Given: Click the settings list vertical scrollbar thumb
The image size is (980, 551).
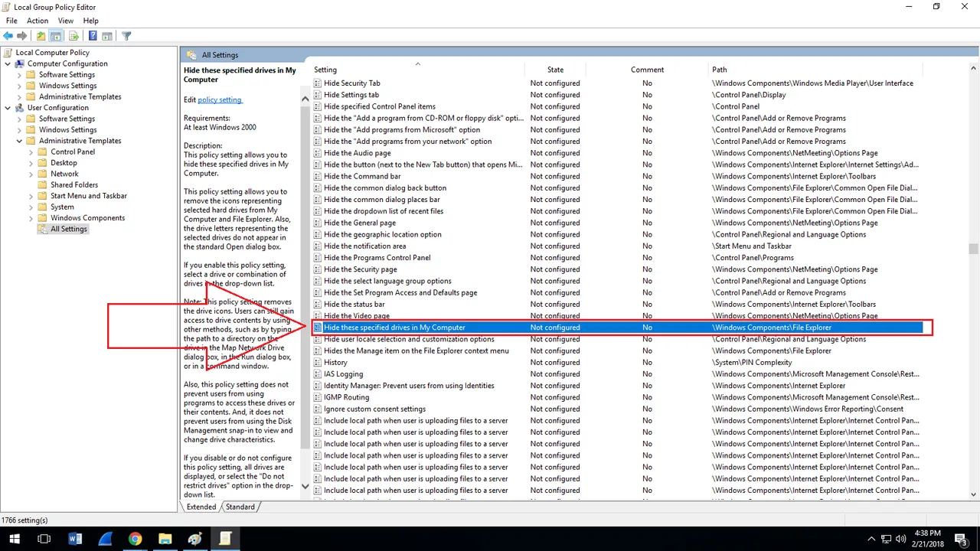Looking at the screenshot, I should point(973,249).
